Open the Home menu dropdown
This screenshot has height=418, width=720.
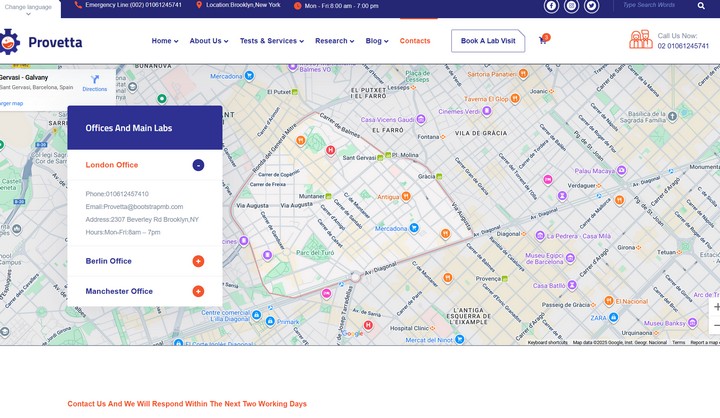(x=165, y=41)
